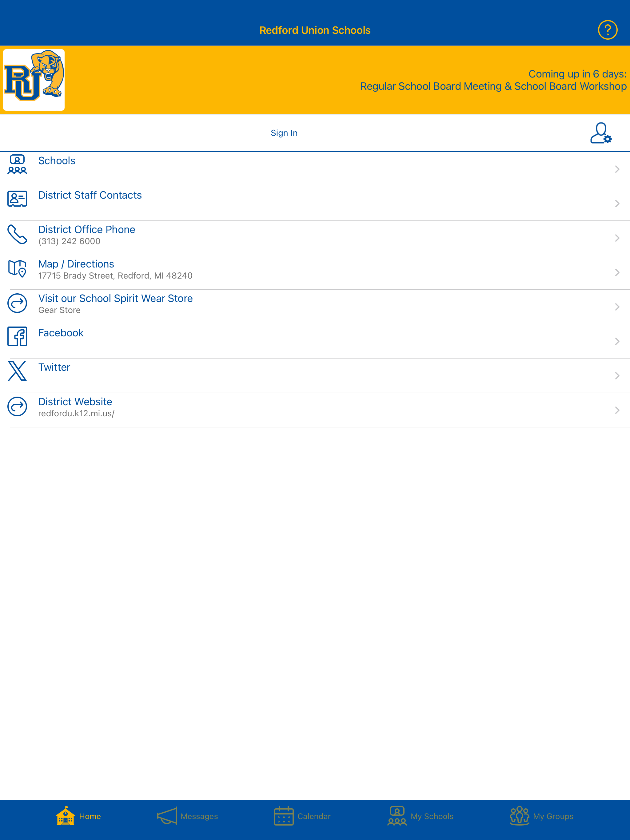Screen dimensions: 630x840
Task: Open District Staff Contacts label
Action: tap(90, 195)
